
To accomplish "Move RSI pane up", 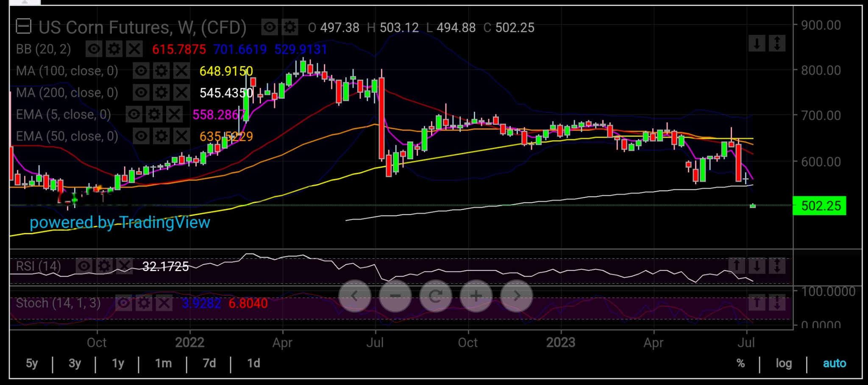I will (736, 266).
